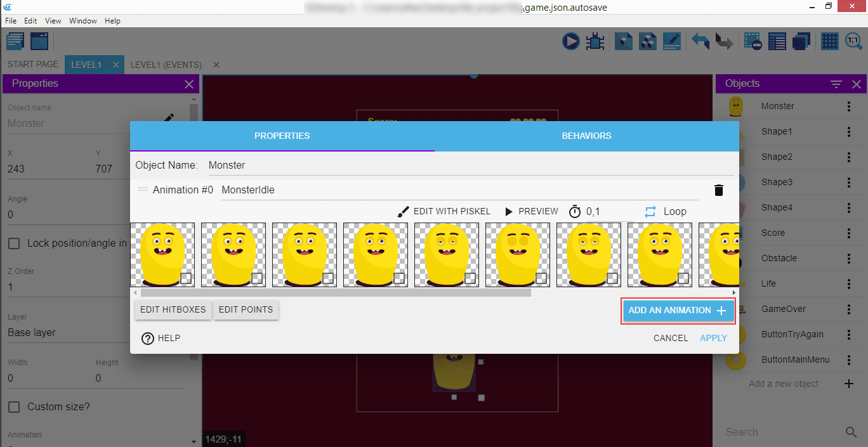
Task: Switch to the Behaviors tab
Action: (586, 136)
